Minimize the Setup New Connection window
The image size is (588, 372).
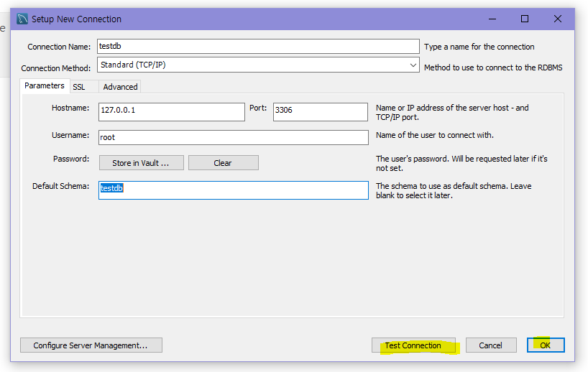click(492, 19)
